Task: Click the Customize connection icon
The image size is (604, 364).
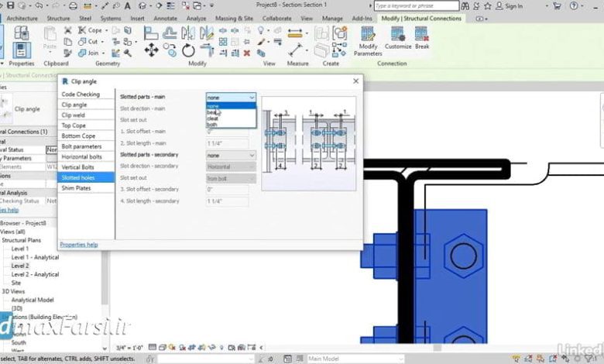Action: (398, 38)
